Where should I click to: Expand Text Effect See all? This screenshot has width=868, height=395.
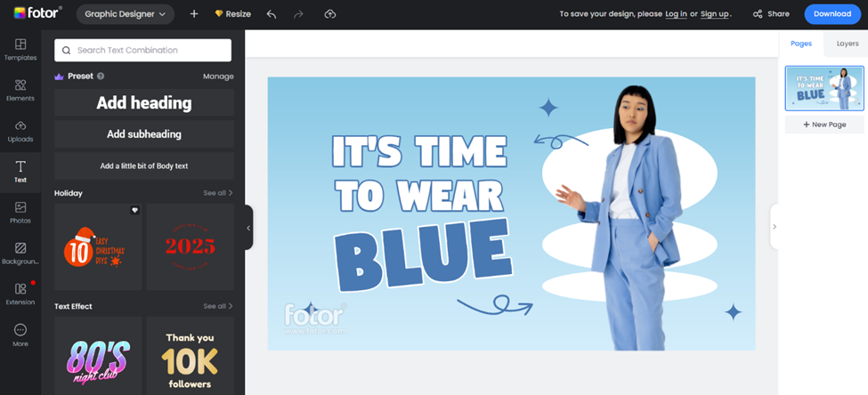click(x=218, y=306)
